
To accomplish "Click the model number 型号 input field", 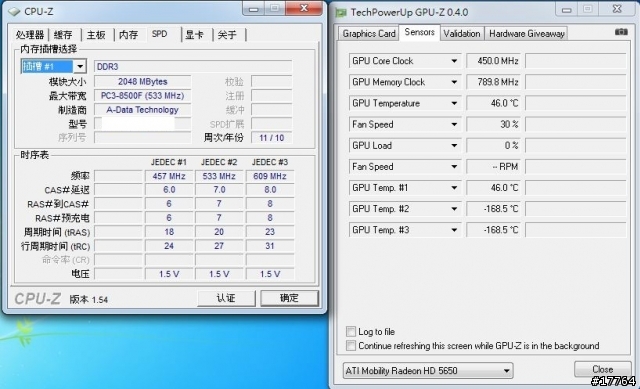I will click(x=143, y=123).
